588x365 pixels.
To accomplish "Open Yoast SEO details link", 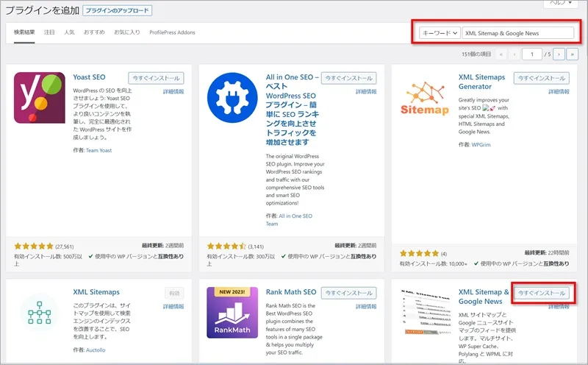I will click(173, 92).
